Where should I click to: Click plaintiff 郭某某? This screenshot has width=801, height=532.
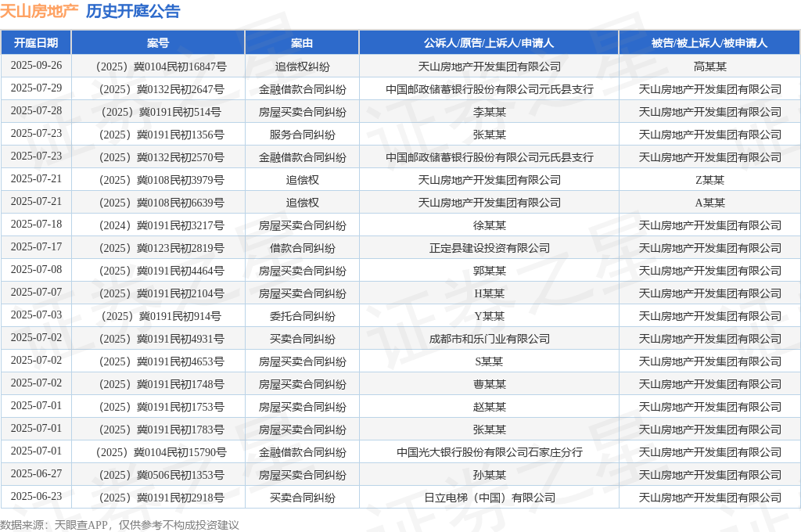tap(490, 271)
